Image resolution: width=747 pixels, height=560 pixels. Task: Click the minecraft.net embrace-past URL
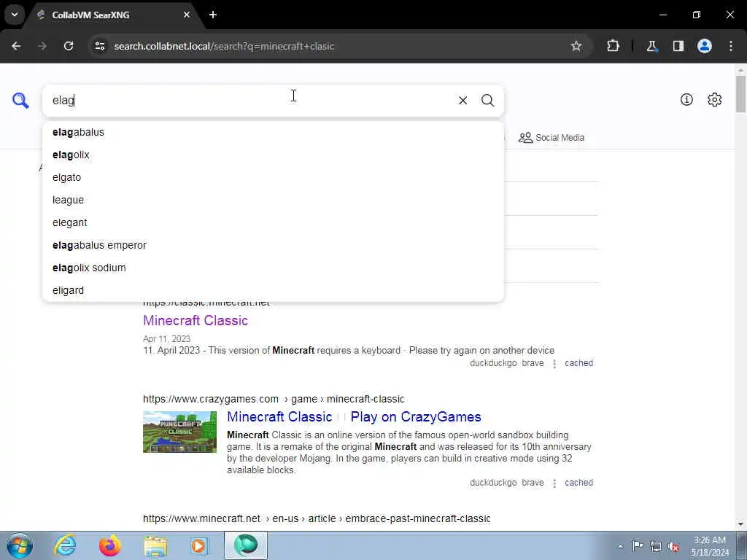317,518
